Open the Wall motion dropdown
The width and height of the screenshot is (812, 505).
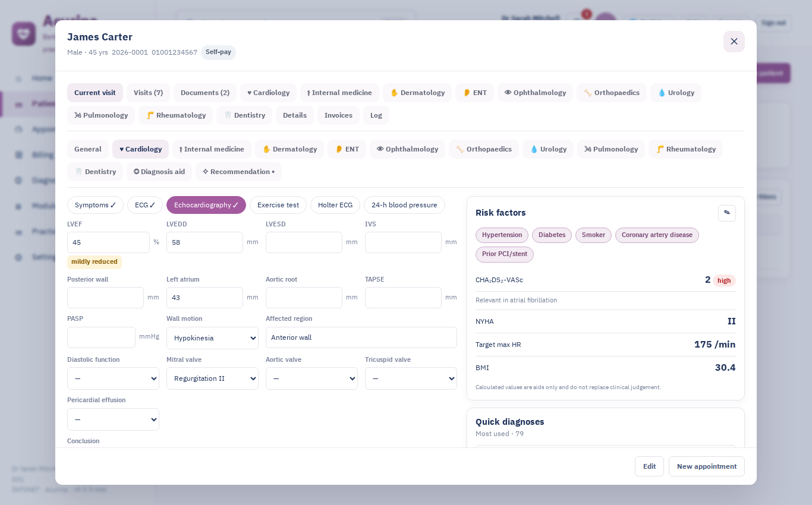[x=212, y=338]
